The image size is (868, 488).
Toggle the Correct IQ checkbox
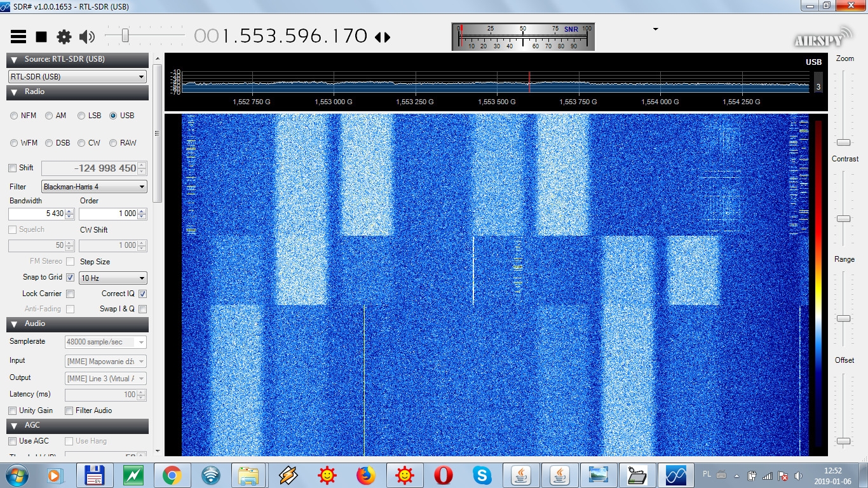142,294
